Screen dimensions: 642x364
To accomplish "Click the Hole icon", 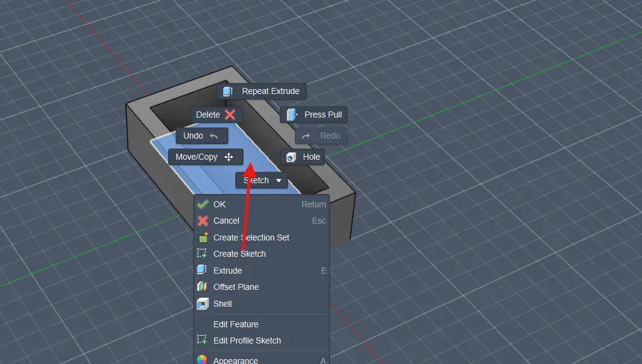I will [291, 157].
